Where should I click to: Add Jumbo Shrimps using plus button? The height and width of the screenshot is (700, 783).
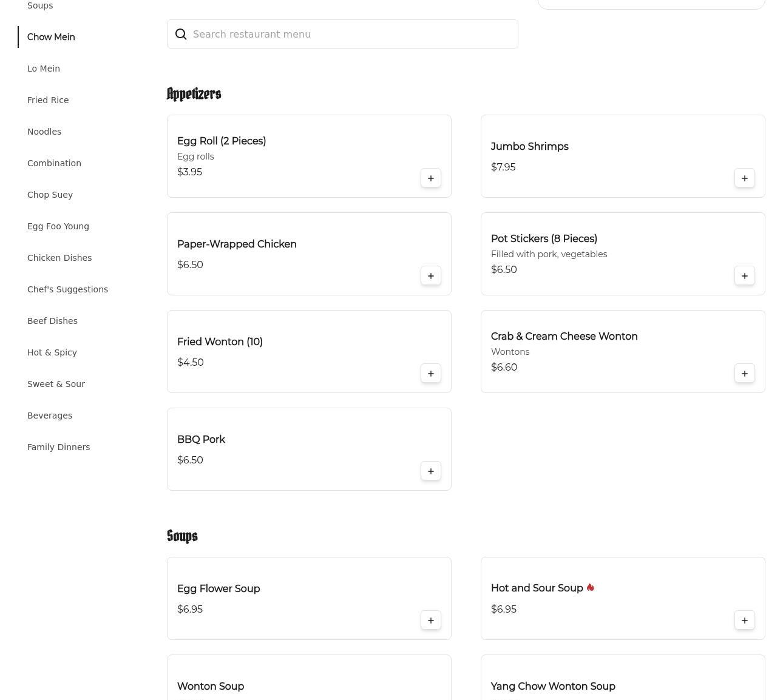coord(745,178)
